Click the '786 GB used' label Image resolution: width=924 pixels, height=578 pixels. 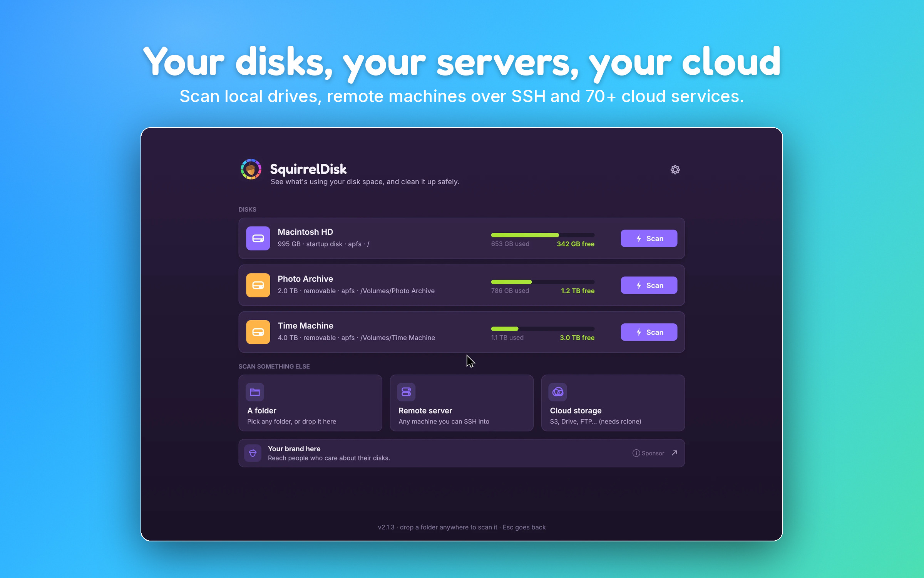coord(510,291)
